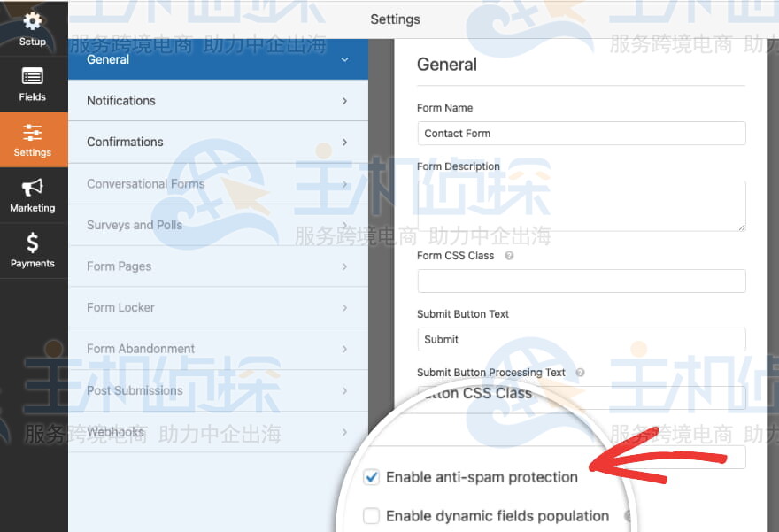Go to Conversational Forms settings
Viewport: 779px width, 532px height.
218,184
